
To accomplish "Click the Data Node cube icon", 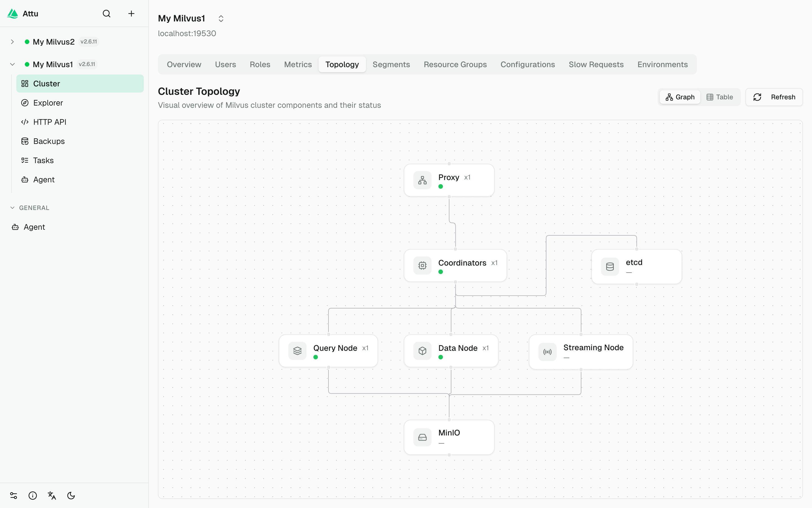I will [422, 351].
